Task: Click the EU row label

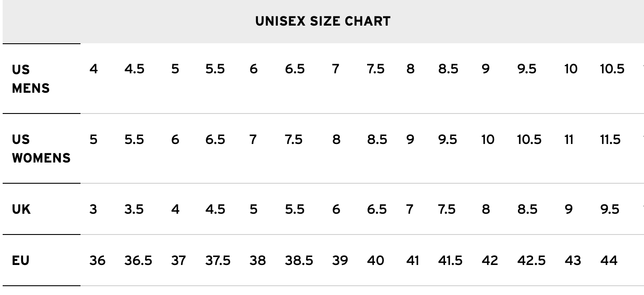Action: coord(21,261)
